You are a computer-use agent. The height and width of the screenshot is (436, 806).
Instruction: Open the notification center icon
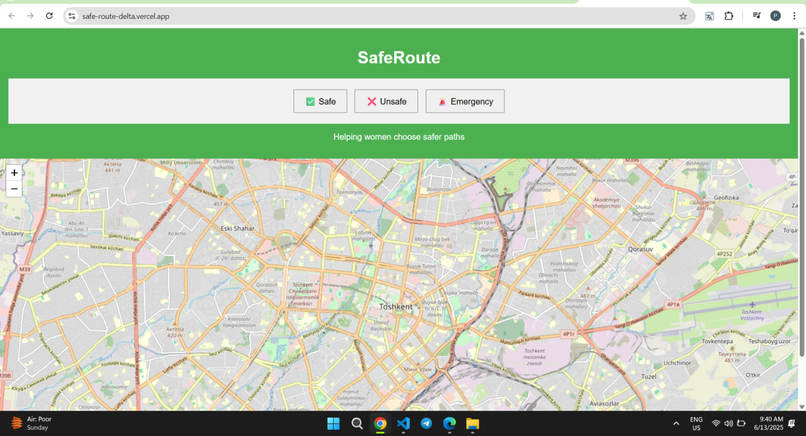click(792, 424)
